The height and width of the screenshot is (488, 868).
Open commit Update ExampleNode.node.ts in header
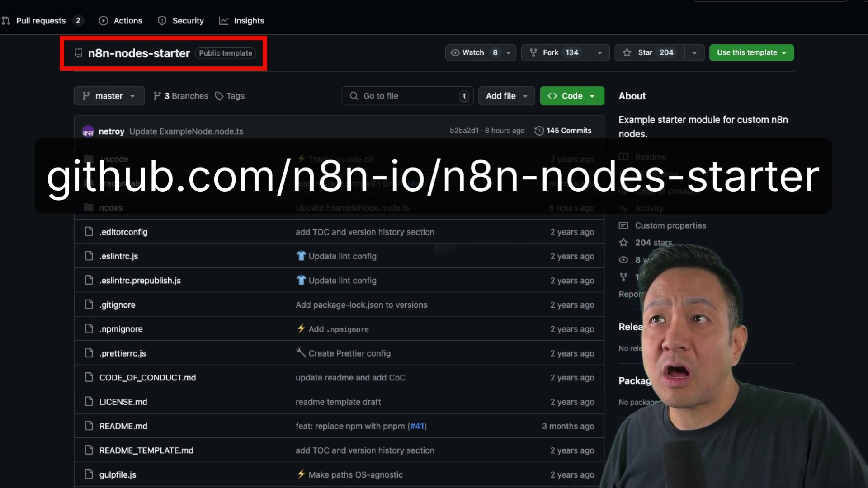pos(186,131)
